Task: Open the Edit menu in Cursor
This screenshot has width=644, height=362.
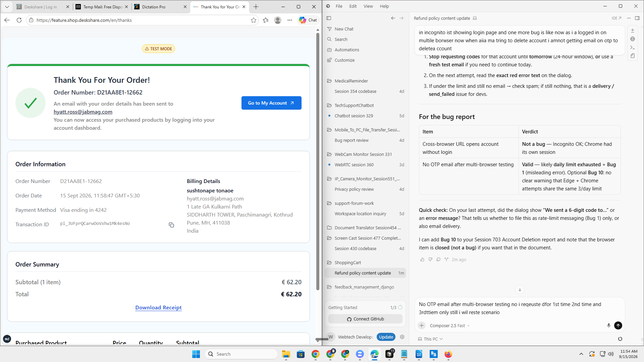Action: pyautogui.click(x=353, y=6)
